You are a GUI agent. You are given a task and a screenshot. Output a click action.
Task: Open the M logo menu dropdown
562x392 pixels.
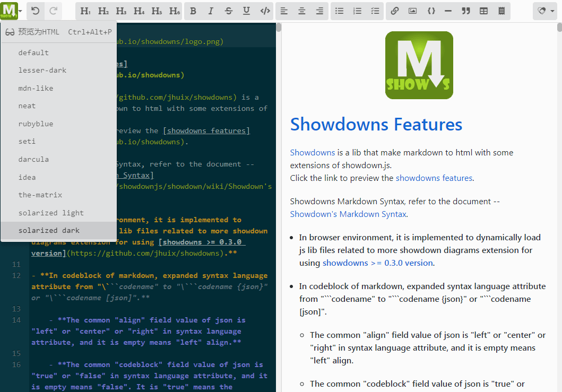pos(12,11)
